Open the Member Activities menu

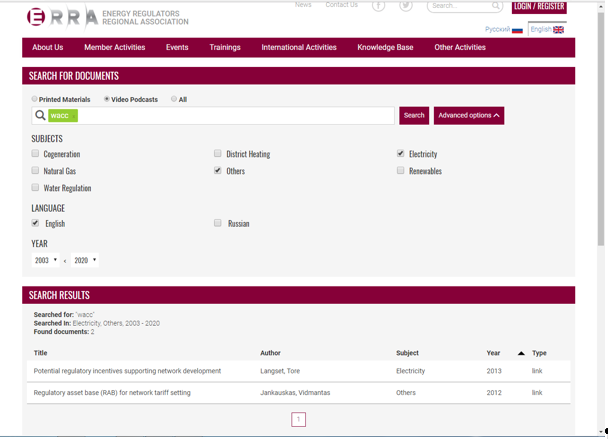(115, 47)
